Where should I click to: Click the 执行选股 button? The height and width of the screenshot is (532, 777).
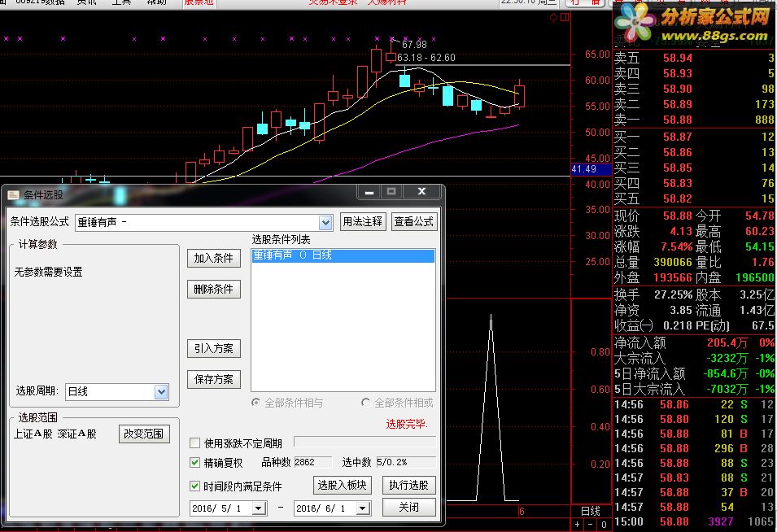[x=408, y=485]
